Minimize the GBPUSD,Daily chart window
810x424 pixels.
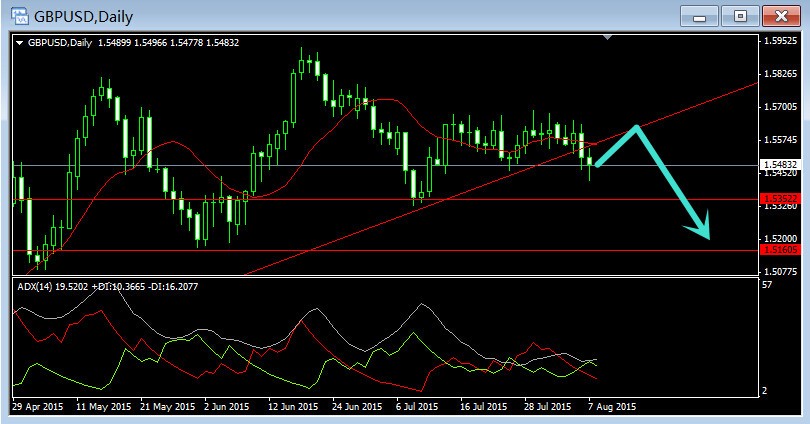pyautogui.click(x=699, y=17)
